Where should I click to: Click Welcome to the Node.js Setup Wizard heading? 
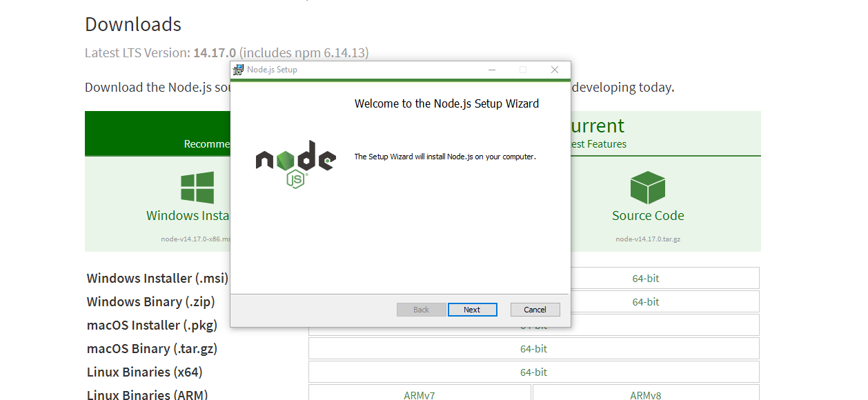point(446,103)
